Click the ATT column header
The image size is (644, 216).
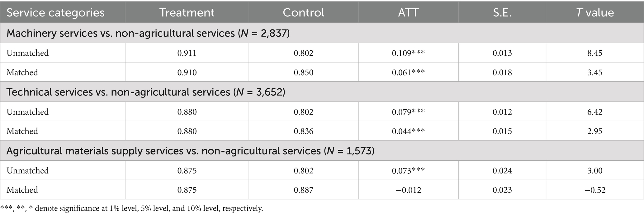coord(408,12)
